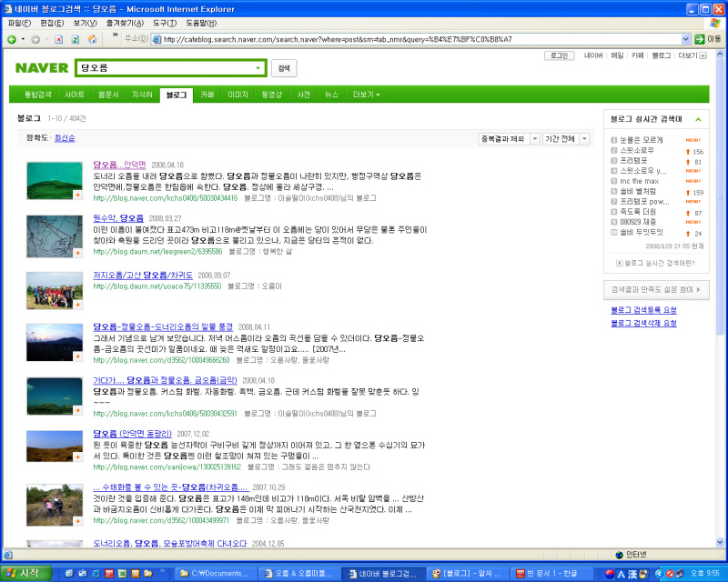Open the 저지오름/고산 당오름/차귀도 result
Viewport: 728px width, 582px height.
point(143,276)
